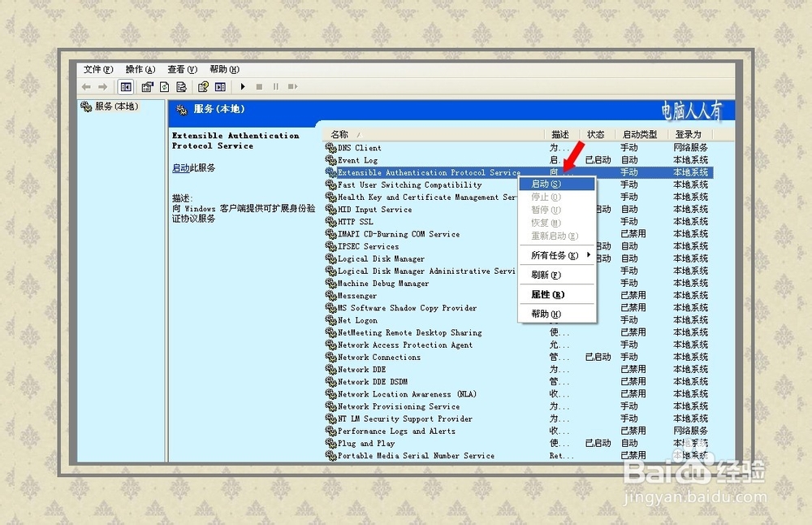
Task: Click the Stop Service square icon
Action: tap(260, 87)
